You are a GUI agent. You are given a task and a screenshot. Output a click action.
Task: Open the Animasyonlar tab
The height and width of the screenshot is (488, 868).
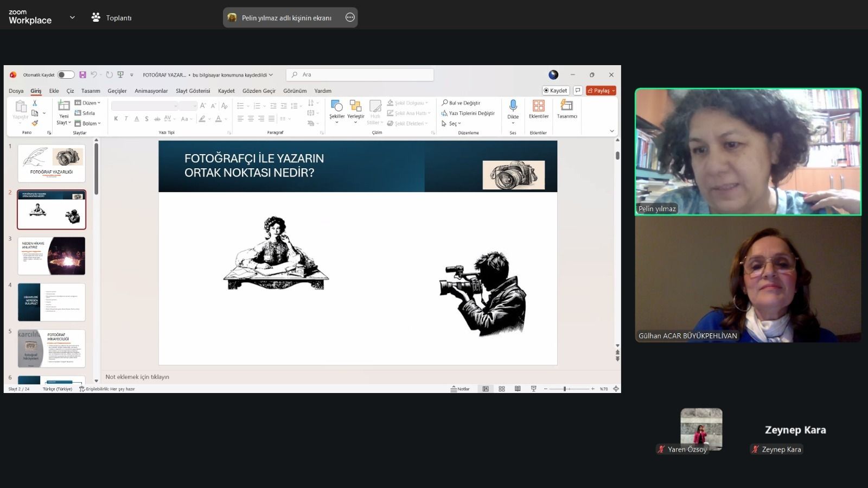(151, 91)
